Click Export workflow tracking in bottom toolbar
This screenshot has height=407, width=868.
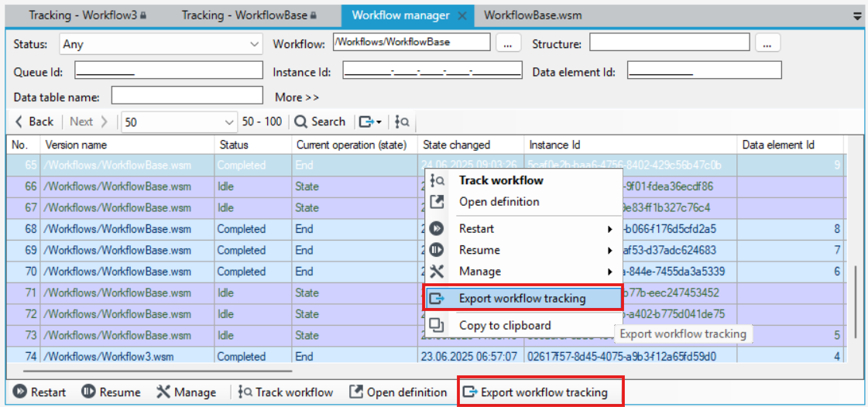535,392
